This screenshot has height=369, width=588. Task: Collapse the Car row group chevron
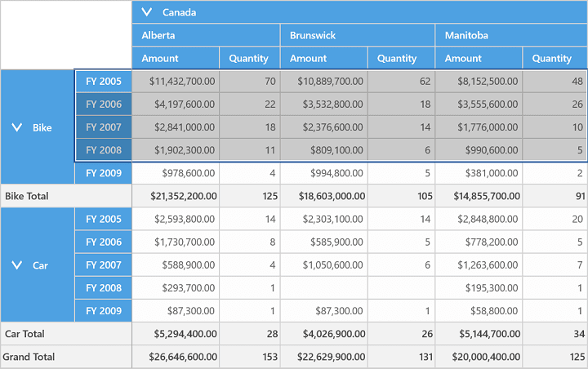[17, 265]
